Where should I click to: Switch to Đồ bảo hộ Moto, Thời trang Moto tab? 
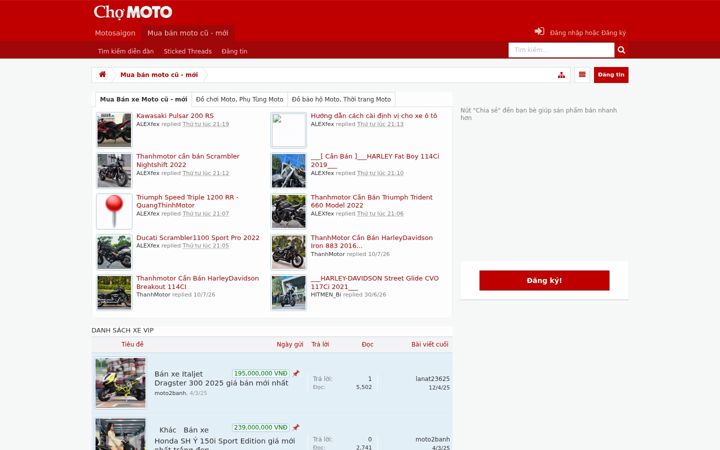[341, 99]
